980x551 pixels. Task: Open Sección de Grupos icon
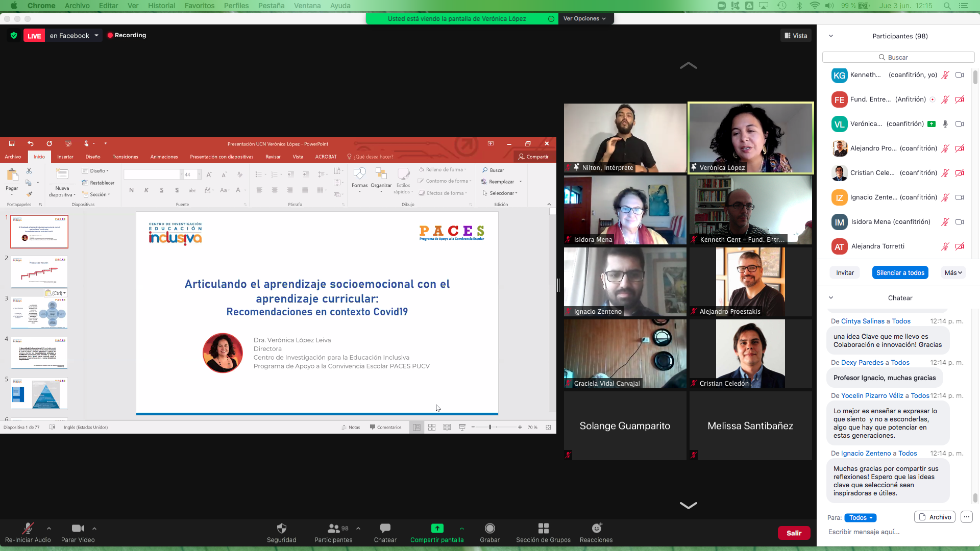(x=543, y=529)
